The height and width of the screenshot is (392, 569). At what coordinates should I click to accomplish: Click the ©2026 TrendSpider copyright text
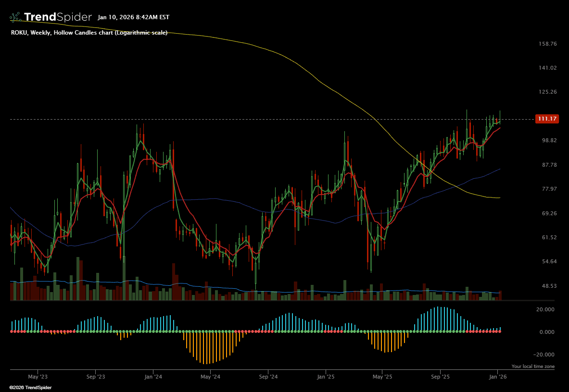click(x=30, y=387)
